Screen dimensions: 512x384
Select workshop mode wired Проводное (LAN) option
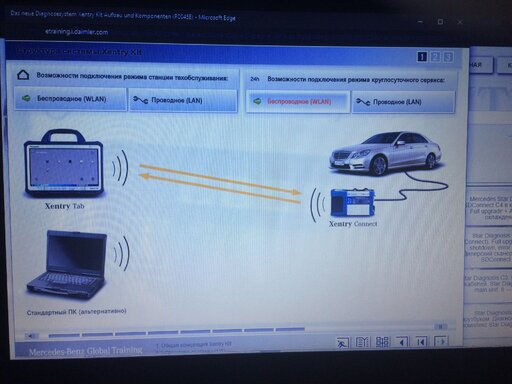point(183,100)
